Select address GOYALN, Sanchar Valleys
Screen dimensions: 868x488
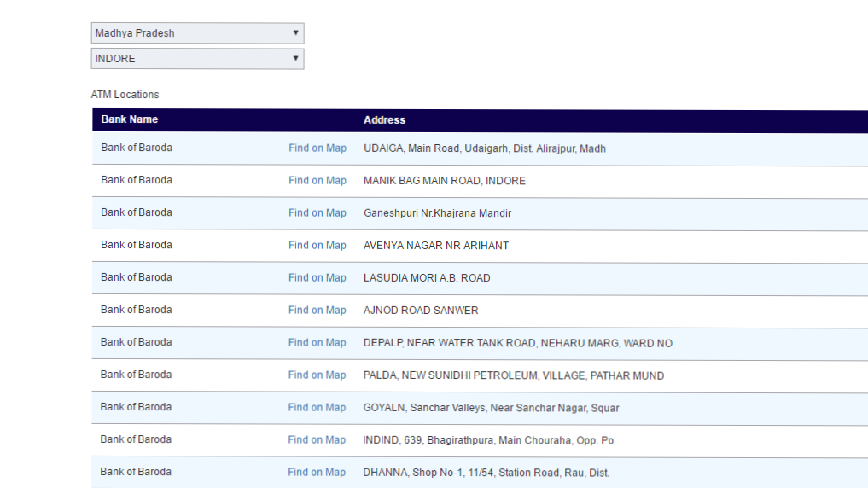(491, 408)
